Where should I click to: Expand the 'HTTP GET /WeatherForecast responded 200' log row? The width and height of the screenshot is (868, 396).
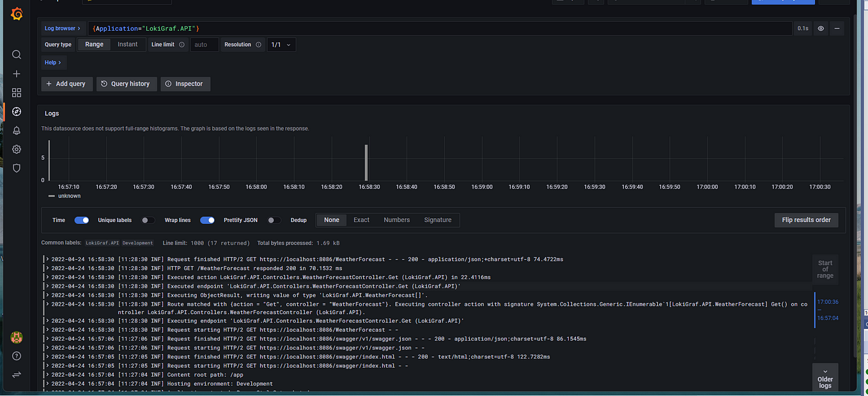pos(47,269)
